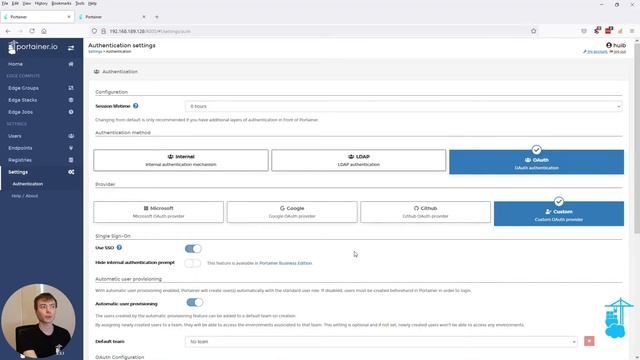Open Endpoints in sidebar
640x360 pixels.
(20, 148)
